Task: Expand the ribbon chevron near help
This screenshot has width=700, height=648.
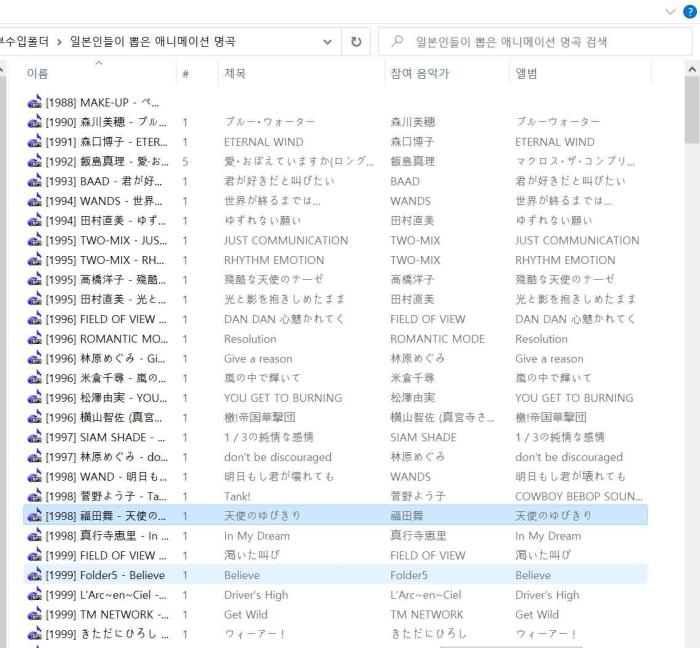Action: tap(670, 12)
